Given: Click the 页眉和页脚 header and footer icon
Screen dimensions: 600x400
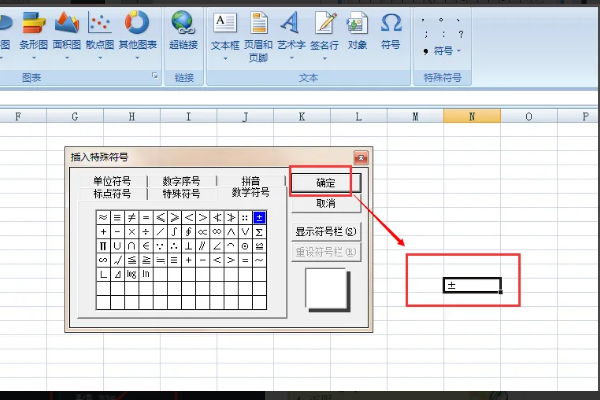Looking at the screenshot, I should coord(259,22).
